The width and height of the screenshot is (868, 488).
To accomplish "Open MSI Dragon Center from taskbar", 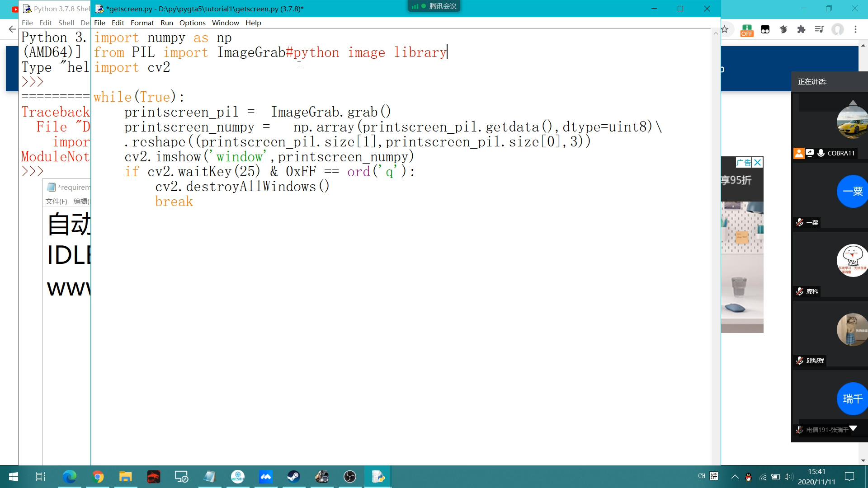I will pos(154,477).
